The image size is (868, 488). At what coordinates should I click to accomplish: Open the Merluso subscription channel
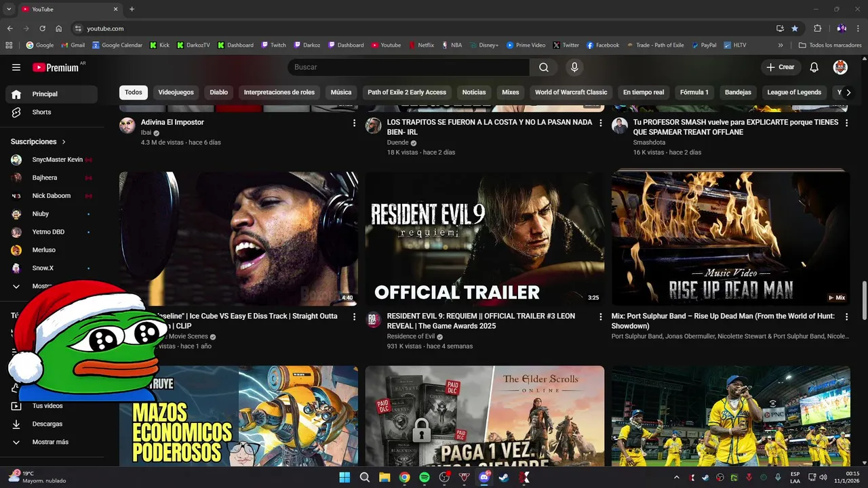(52, 250)
